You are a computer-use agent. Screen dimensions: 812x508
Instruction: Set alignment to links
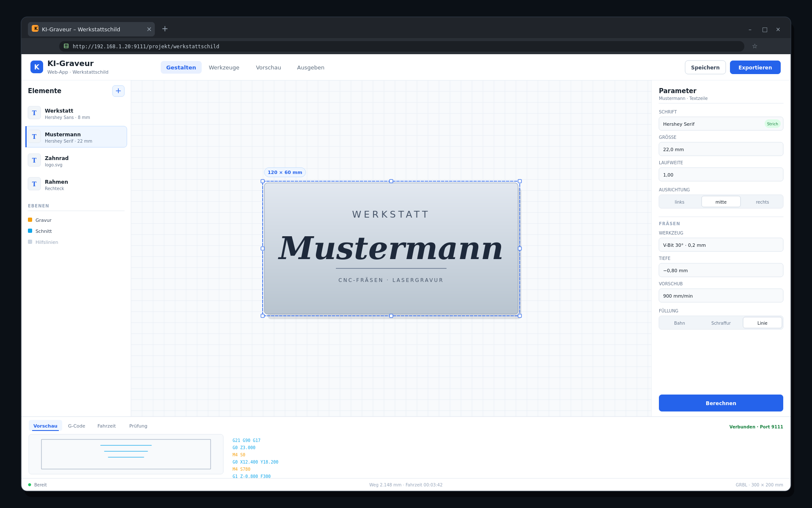[x=680, y=202]
